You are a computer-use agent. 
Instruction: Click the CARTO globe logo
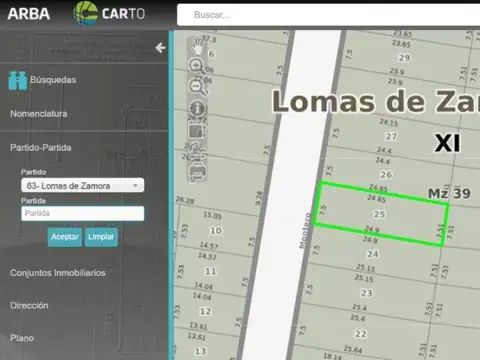pyautogui.click(x=85, y=13)
